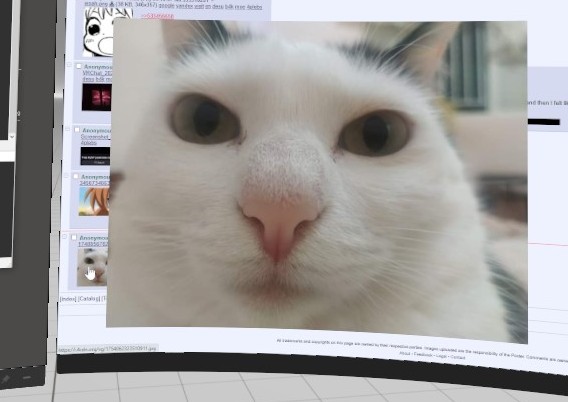Image resolution: width=568 pixels, height=402 pixels.
Task: Hide the Screenshot post with its toggle
Action: click(x=68, y=129)
